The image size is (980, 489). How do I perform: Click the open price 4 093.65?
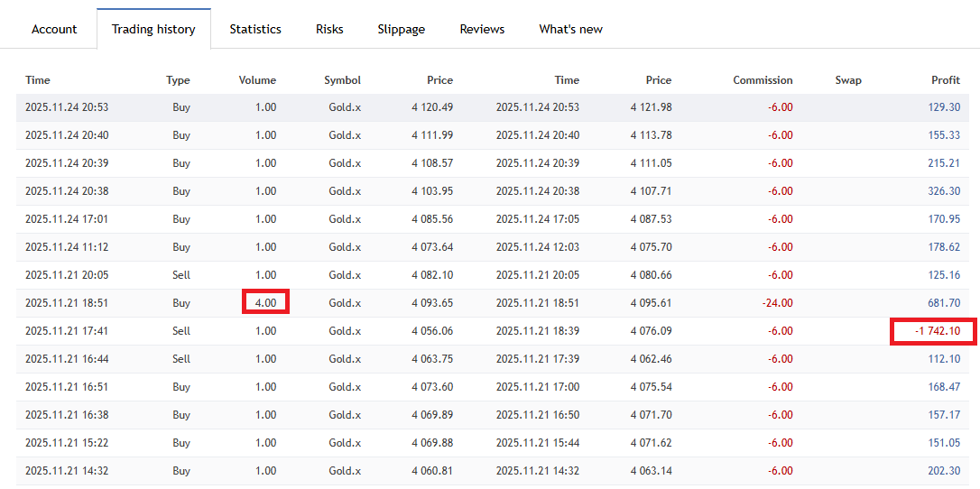(432, 303)
